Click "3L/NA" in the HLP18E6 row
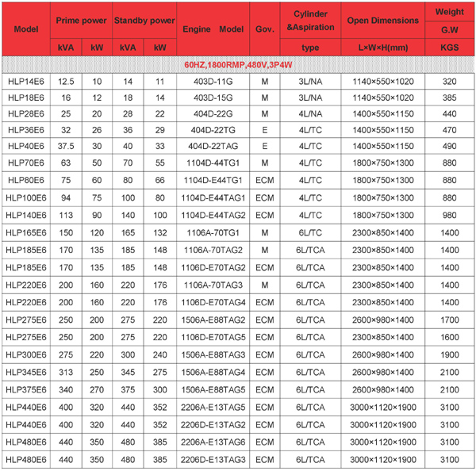 [x=310, y=98]
